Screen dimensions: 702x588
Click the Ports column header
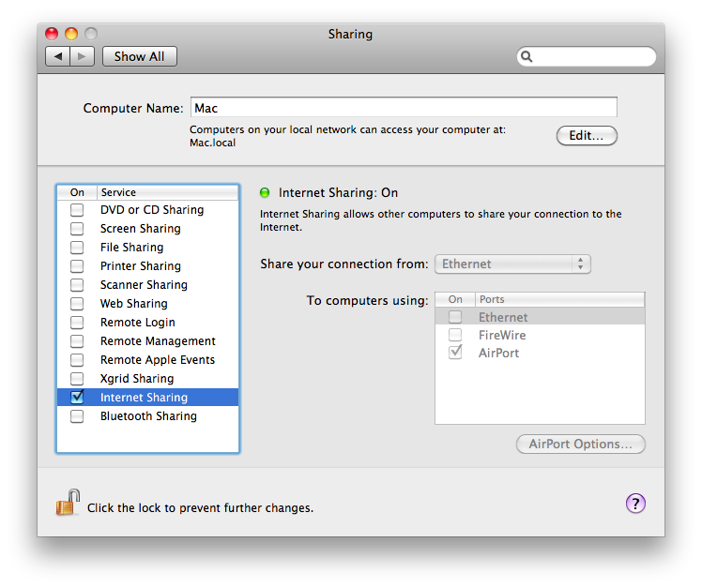pyautogui.click(x=559, y=299)
